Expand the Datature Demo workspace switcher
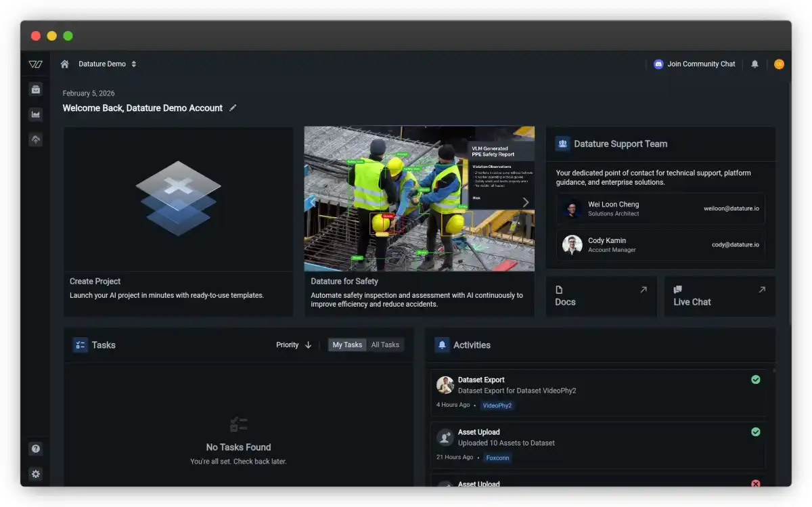 coord(107,64)
